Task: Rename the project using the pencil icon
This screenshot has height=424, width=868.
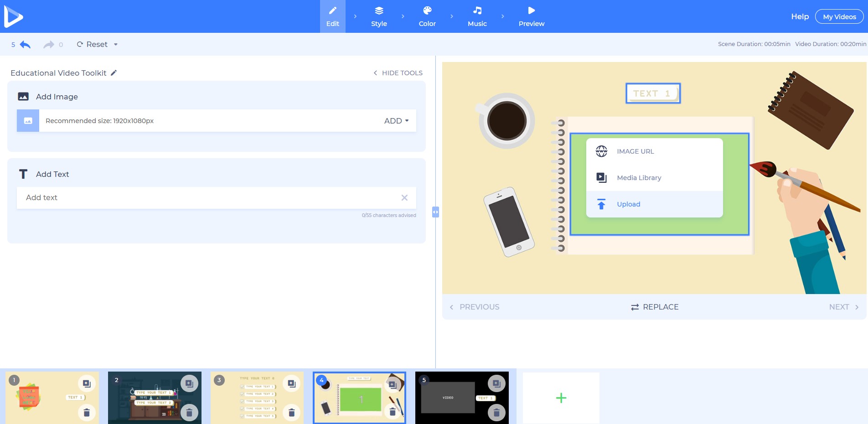Action: [x=114, y=72]
